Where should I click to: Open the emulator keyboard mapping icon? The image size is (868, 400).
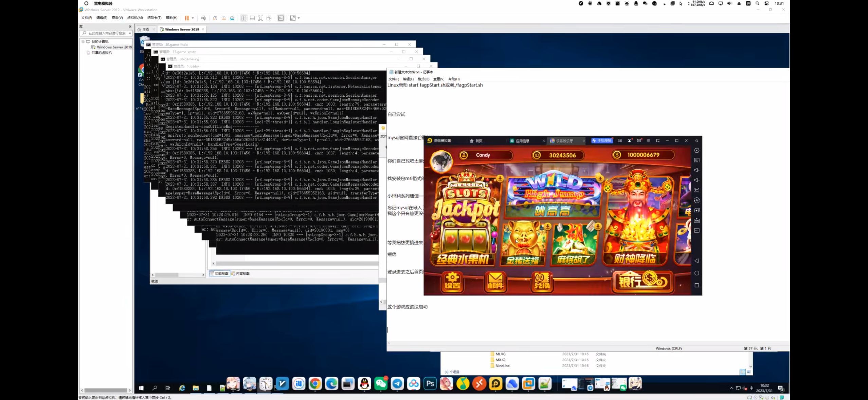click(x=697, y=160)
